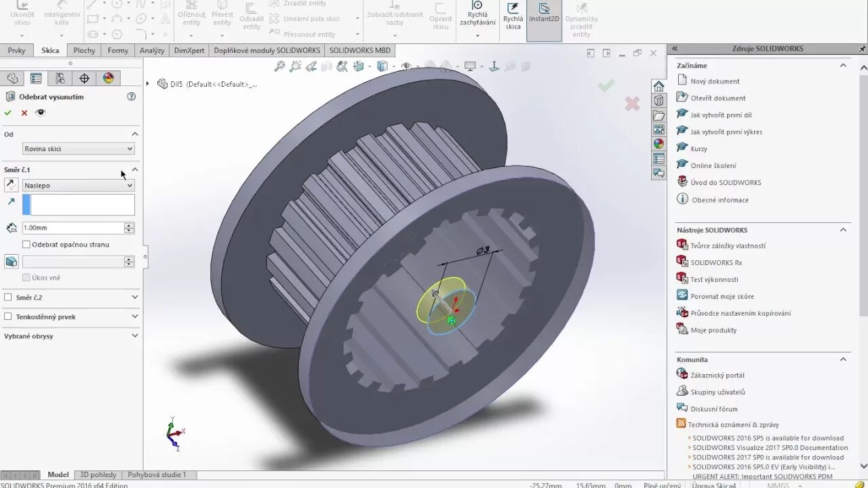This screenshot has height=488, width=868.
Task: Open the FeatureManager design tree tab
Action: pyautogui.click(x=12, y=78)
